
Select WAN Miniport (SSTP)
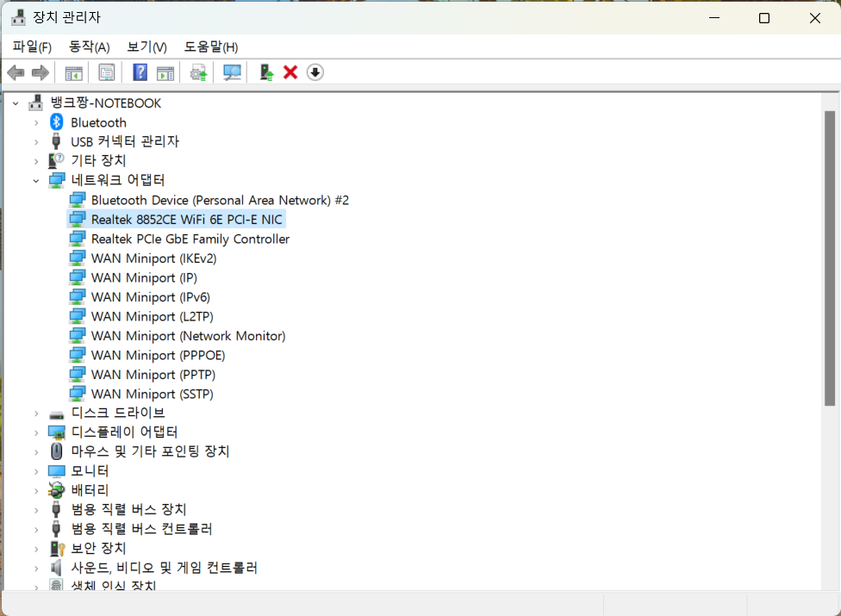coord(153,394)
